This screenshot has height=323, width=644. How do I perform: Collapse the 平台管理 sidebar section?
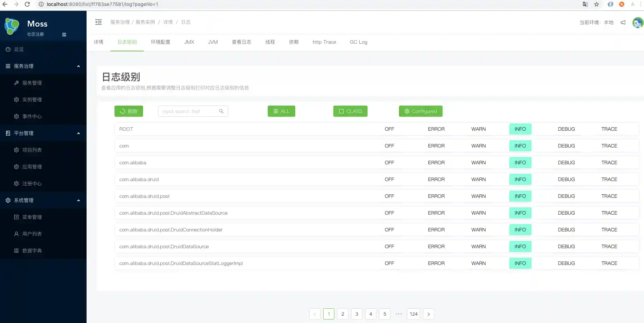pos(78,133)
